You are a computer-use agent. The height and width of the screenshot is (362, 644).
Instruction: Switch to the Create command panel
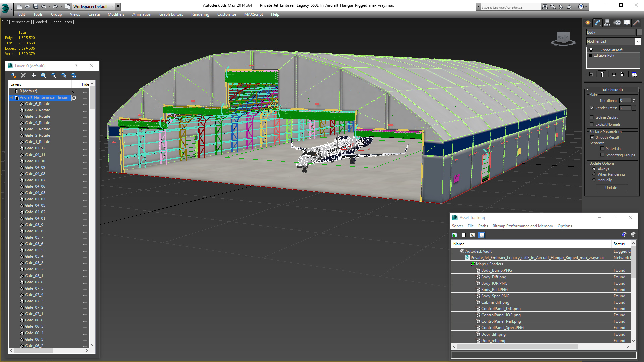pos(588,23)
